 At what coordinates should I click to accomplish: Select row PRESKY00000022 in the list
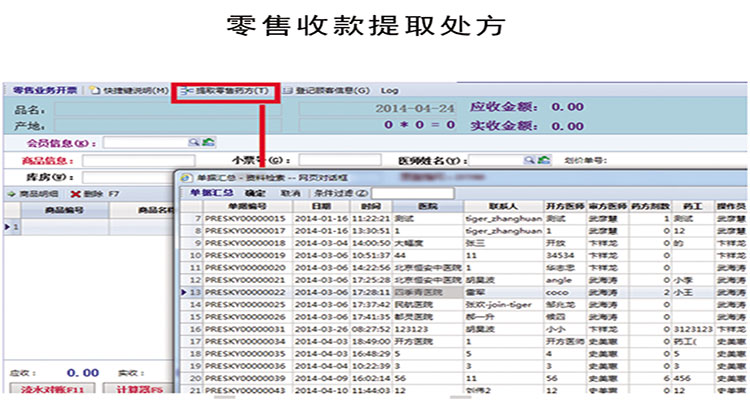245,292
